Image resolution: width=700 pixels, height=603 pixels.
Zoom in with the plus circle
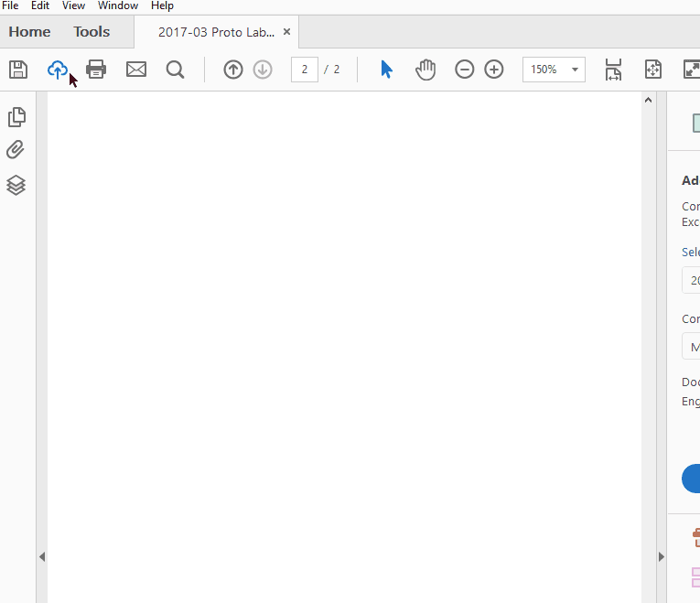494,70
